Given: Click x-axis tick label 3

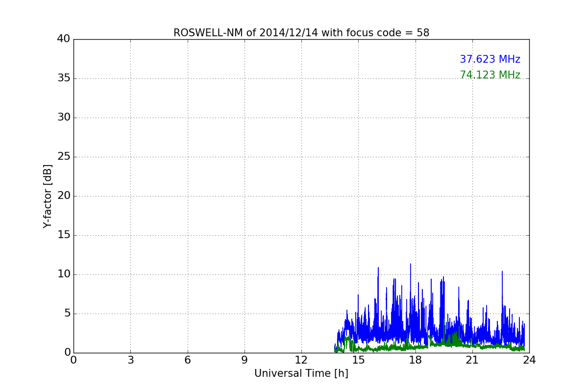Looking at the screenshot, I should pyautogui.click(x=130, y=360).
